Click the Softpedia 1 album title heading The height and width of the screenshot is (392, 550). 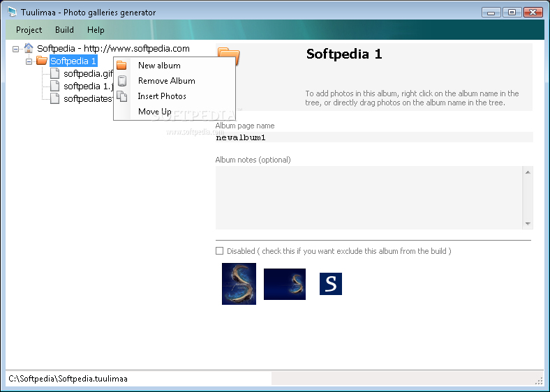[x=343, y=54]
